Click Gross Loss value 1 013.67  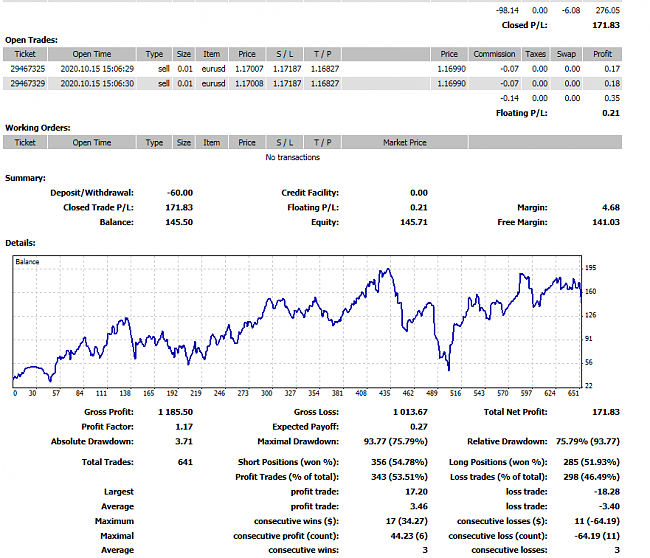(410, 412)
